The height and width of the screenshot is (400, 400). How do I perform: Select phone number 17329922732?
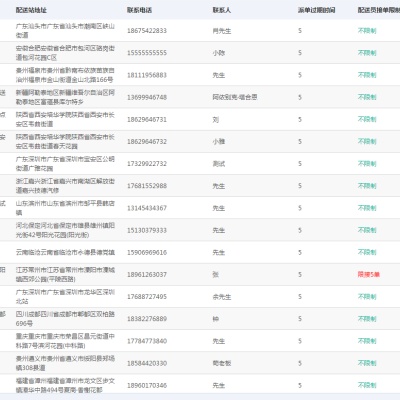click(147, 164)
